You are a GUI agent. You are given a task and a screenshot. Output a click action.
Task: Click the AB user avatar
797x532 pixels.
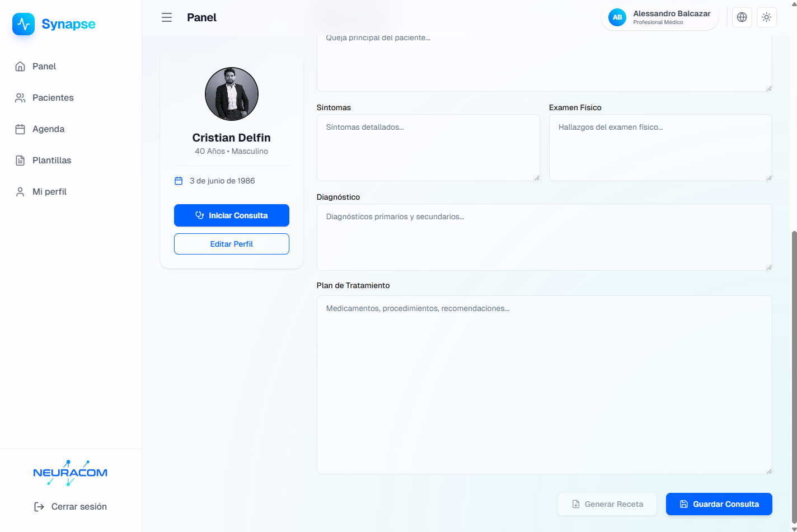coord(617,17)
